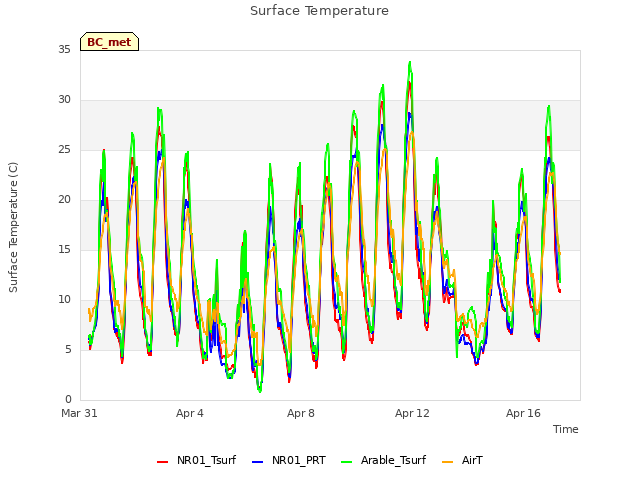Click the Mar 31 x-axis label

(x=79, y=413)
